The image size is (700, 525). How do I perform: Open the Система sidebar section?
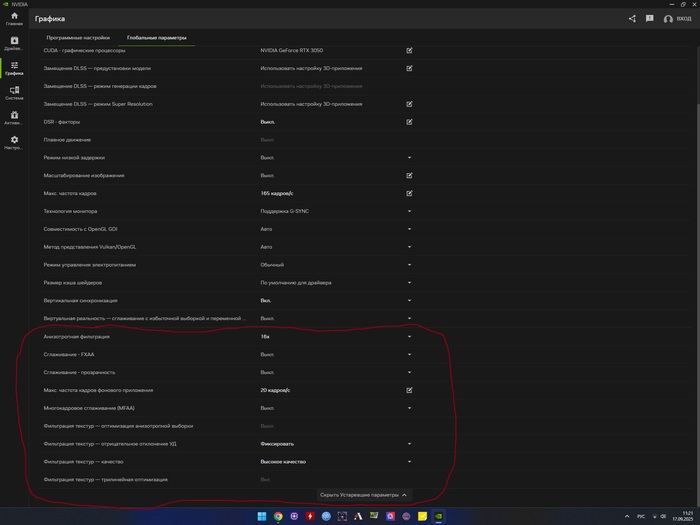(14, 93)
